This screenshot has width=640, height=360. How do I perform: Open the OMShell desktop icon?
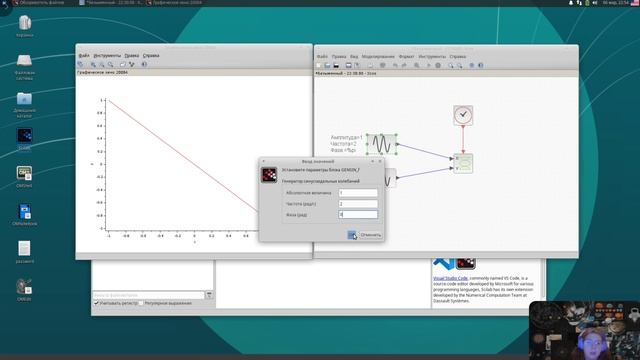(24, 176)
